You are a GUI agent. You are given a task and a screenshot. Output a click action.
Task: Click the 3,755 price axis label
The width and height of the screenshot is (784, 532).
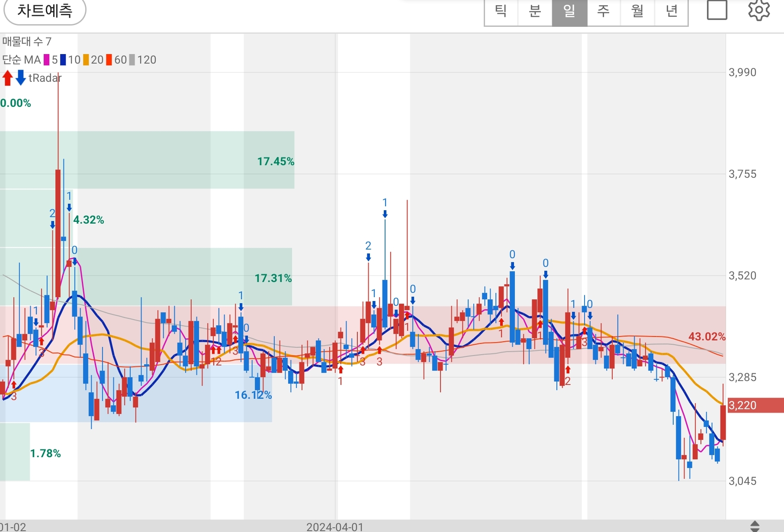point(742,174)
